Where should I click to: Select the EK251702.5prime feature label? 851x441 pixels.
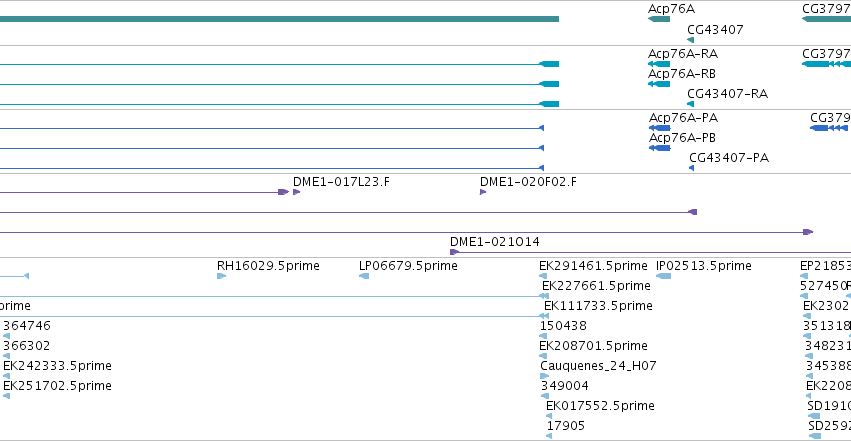pyautogui.click(x=58, y=386)
